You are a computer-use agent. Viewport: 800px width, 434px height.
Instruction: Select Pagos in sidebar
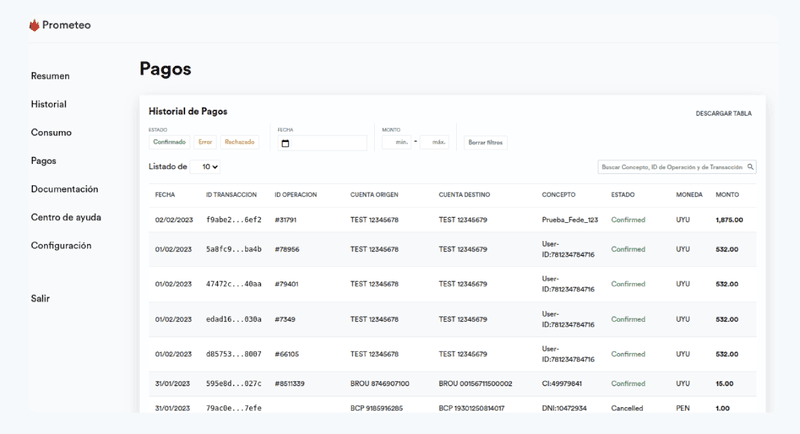click(x=43, y=161)
